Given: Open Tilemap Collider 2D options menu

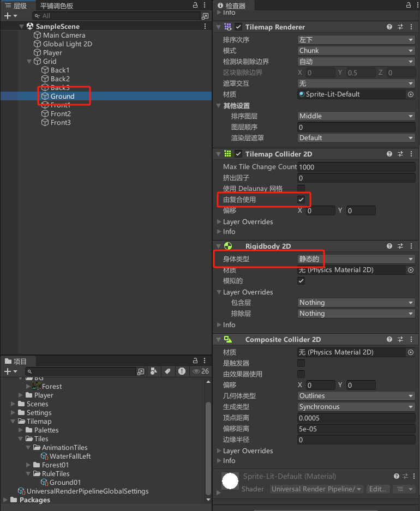Looking at the screenshot, I should (411, 154).
